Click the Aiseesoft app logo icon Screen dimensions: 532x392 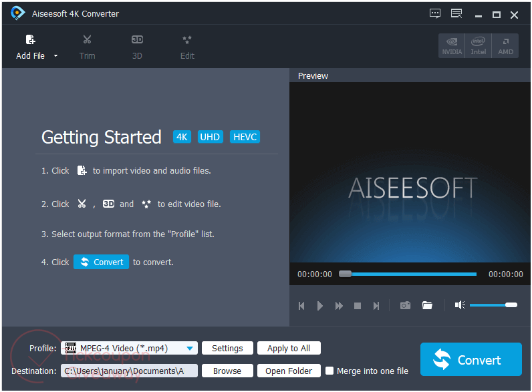(17, 13)
